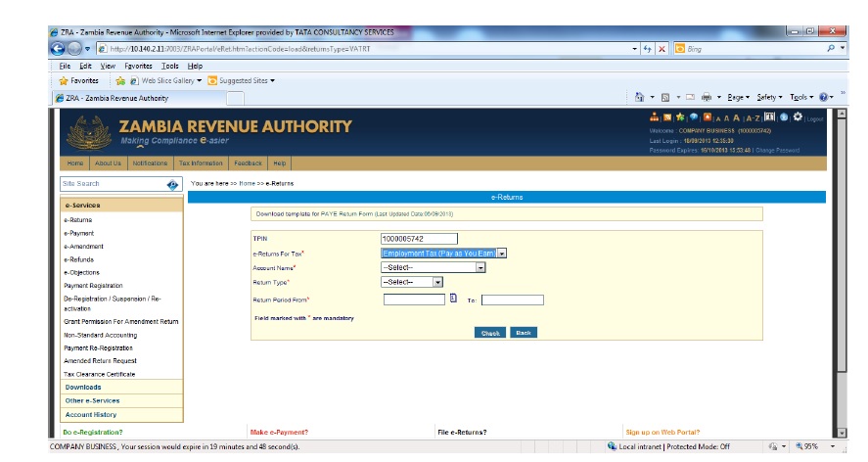Click the favorites star bookmark icon in header

[x=681, y=117]
